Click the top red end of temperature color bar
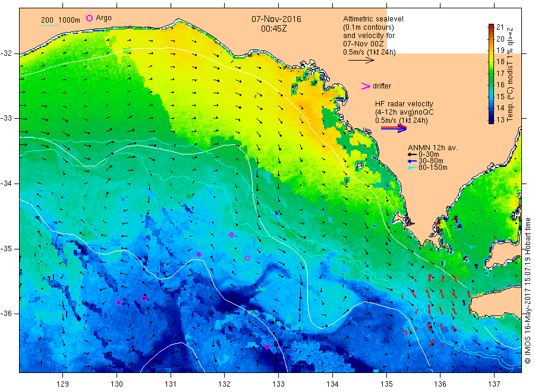This screenshot has height=392, width=535. point(492,26)
